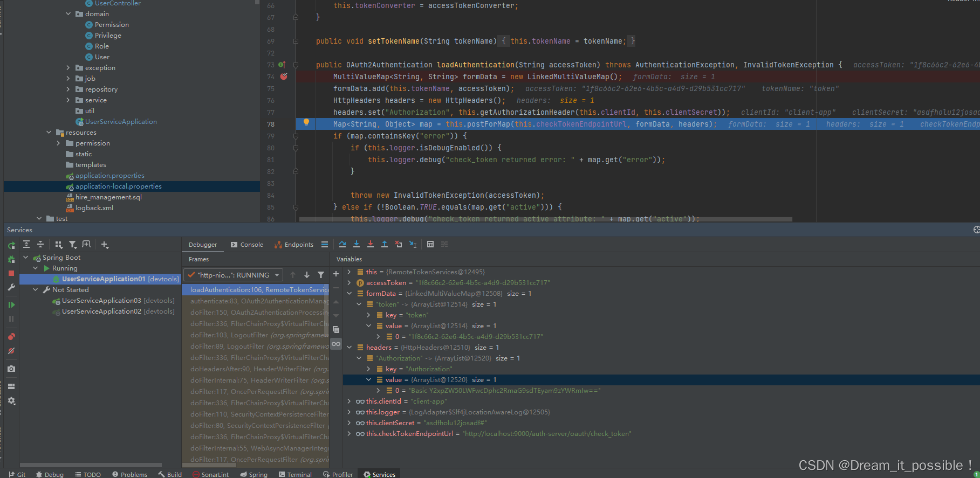This screenshot has height=478, width=980.
Task: Click Expand All in Services toolbar
Action: (x=26, y=244)
